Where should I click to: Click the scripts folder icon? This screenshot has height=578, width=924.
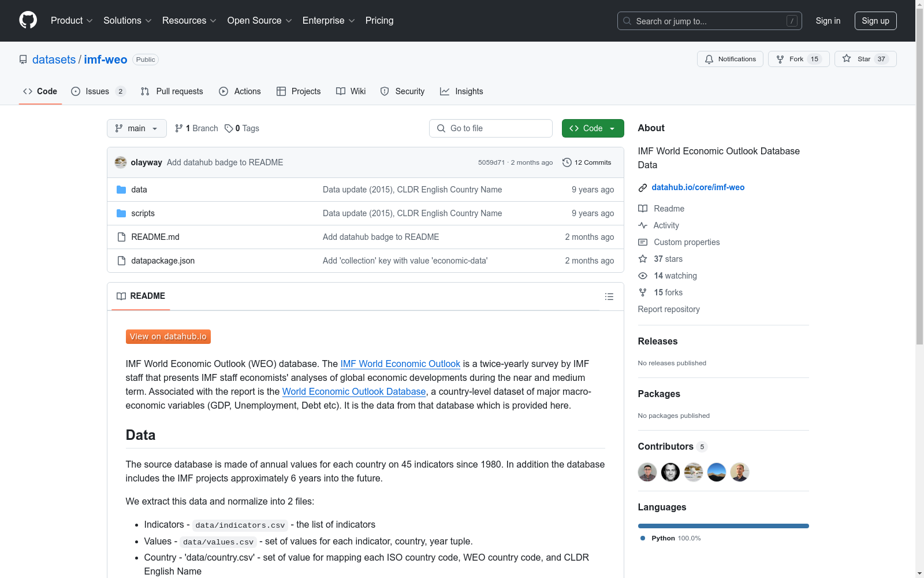(x=121, y=213)
